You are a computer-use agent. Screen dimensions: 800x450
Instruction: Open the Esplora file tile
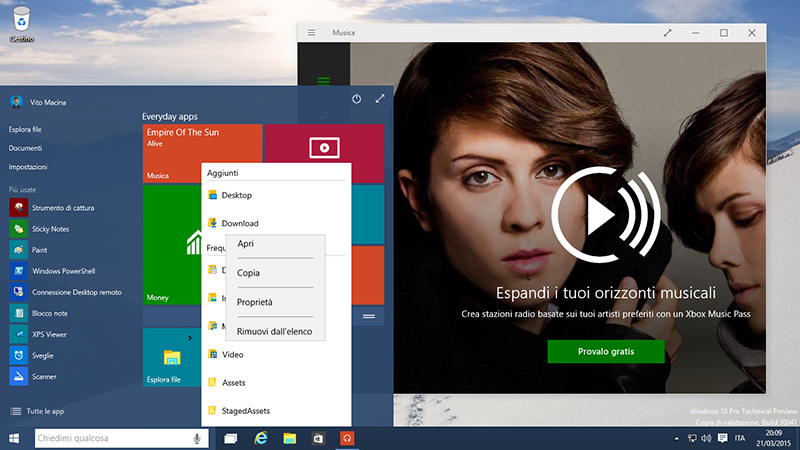(172, 357)
